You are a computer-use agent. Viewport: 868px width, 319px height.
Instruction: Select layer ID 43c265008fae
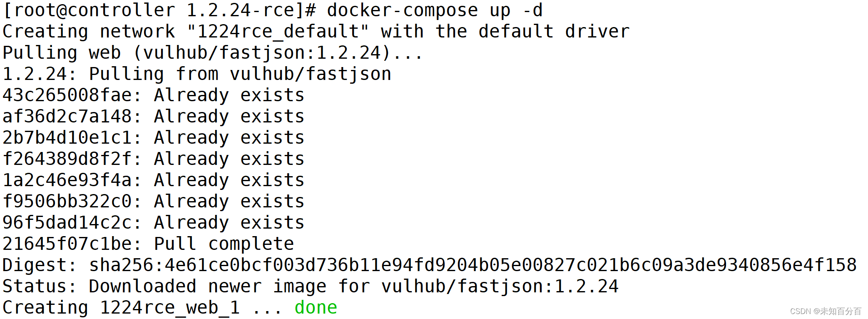tap(67, 95)
